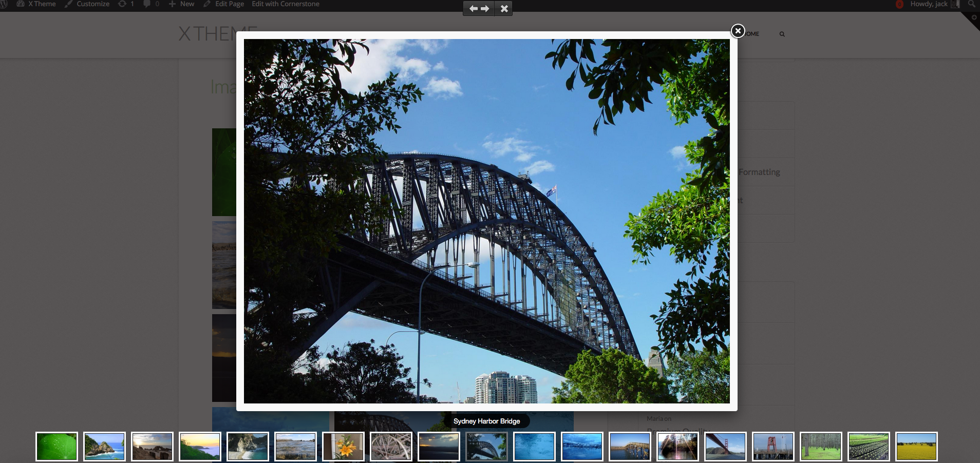Open the X Theme dashboard icon in admin bar
The image size is (980, 463).
(21, 4)
